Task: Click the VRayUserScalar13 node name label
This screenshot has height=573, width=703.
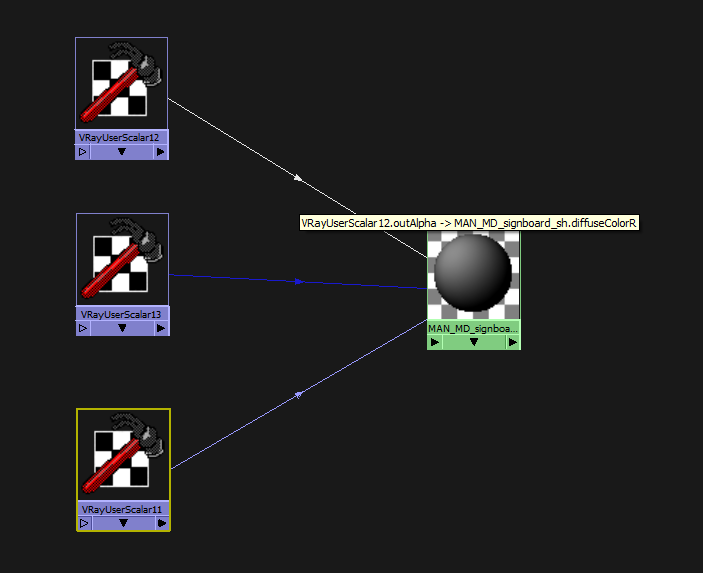Action: tap(121, 314)
